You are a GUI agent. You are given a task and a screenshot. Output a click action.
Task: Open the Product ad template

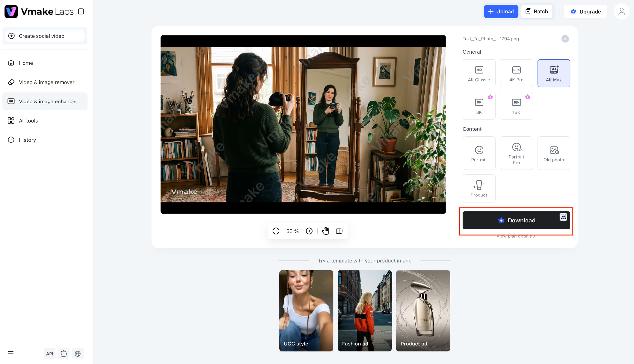tap(423, 311)
